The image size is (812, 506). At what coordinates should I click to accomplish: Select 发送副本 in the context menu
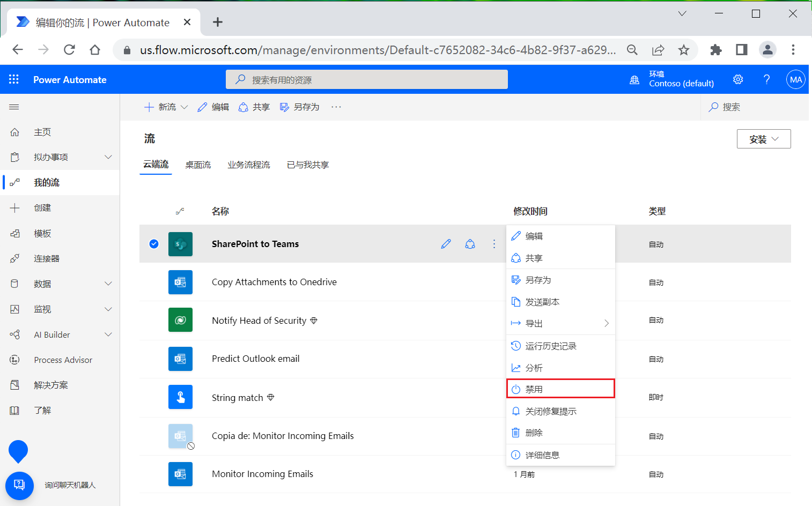560,302
